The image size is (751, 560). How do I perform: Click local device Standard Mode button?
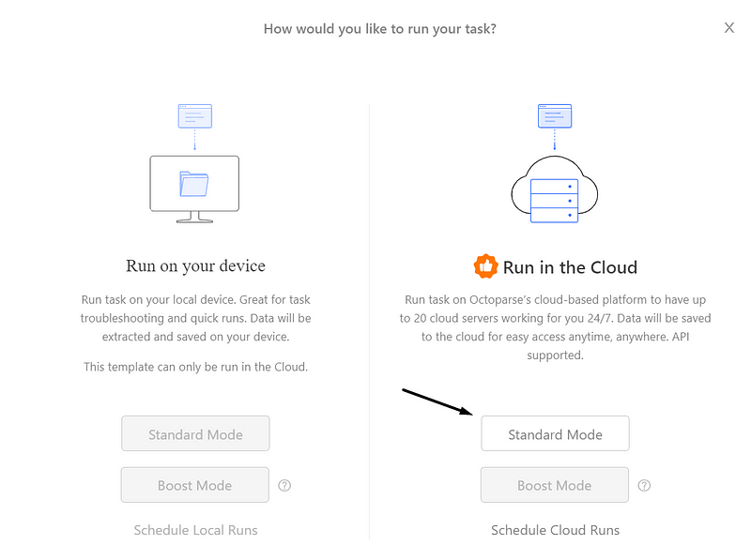tap(195, 433)
